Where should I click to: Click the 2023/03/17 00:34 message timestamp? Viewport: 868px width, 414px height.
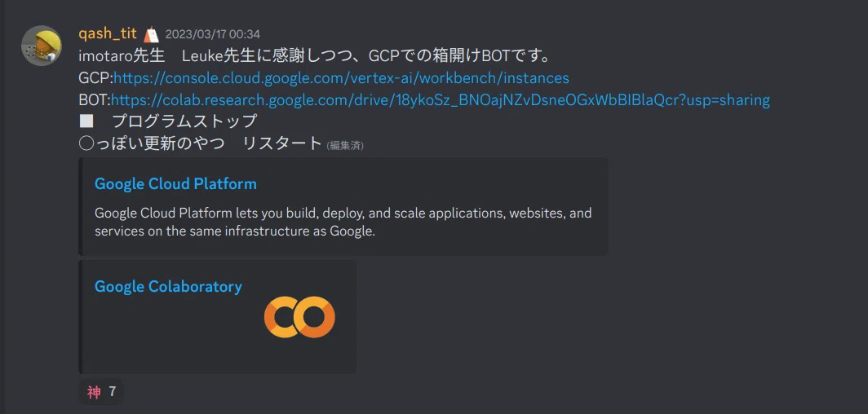(213, 34)
